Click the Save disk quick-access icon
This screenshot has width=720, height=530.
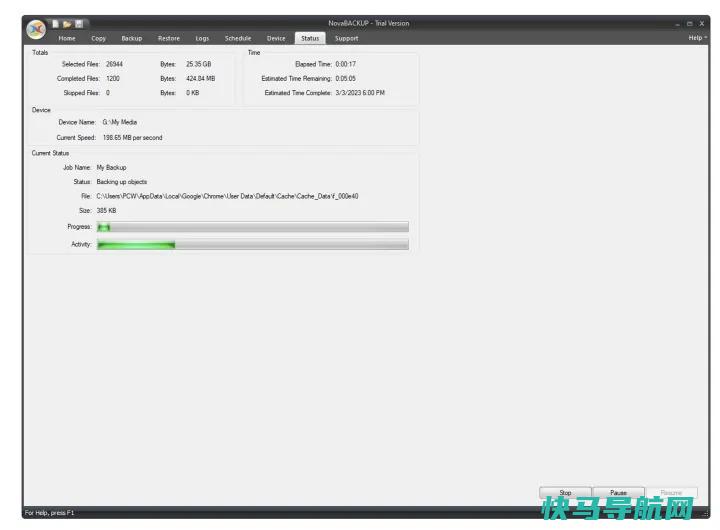click(x=79, y=23)
